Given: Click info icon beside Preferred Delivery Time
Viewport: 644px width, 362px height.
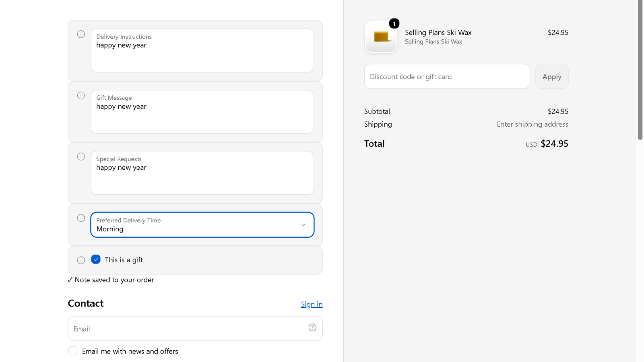Looking at the screenshot, I should coord(81,218).
